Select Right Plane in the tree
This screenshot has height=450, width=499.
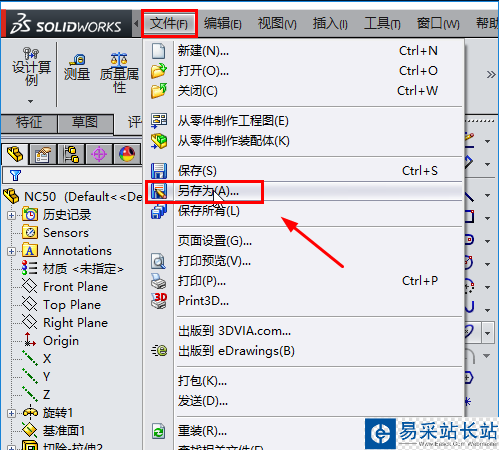tap(75, 323)
